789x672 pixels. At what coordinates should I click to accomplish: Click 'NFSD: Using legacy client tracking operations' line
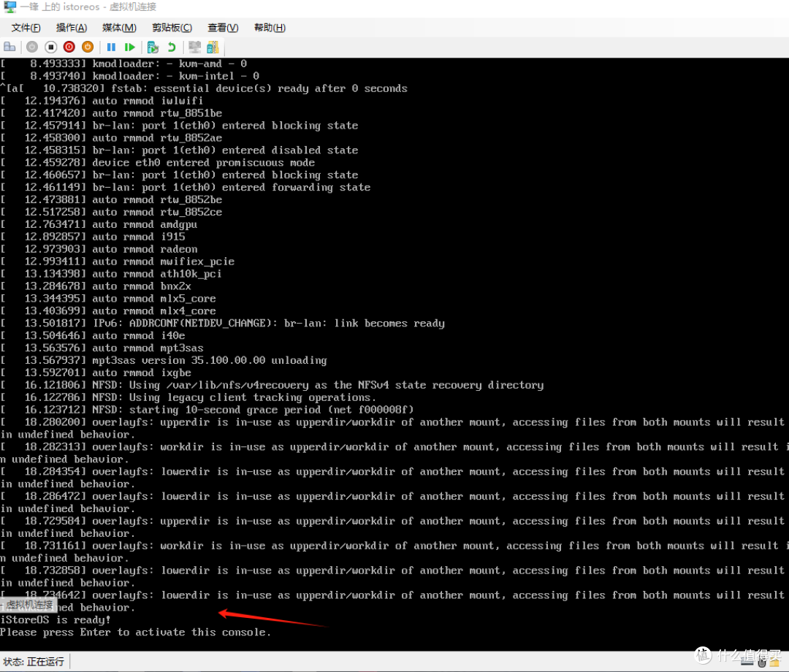(x=188, y=397)
